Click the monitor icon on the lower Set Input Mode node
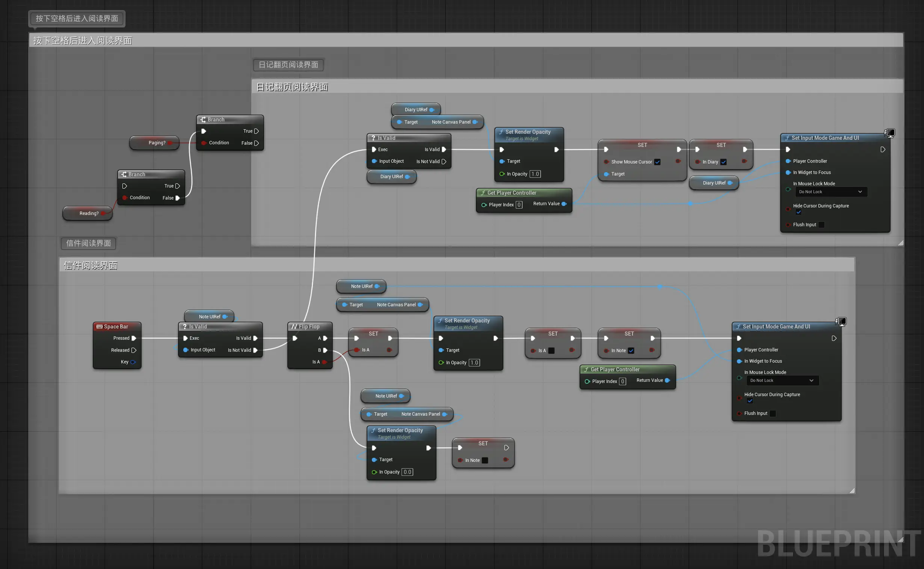 click(x=842, y=321)
